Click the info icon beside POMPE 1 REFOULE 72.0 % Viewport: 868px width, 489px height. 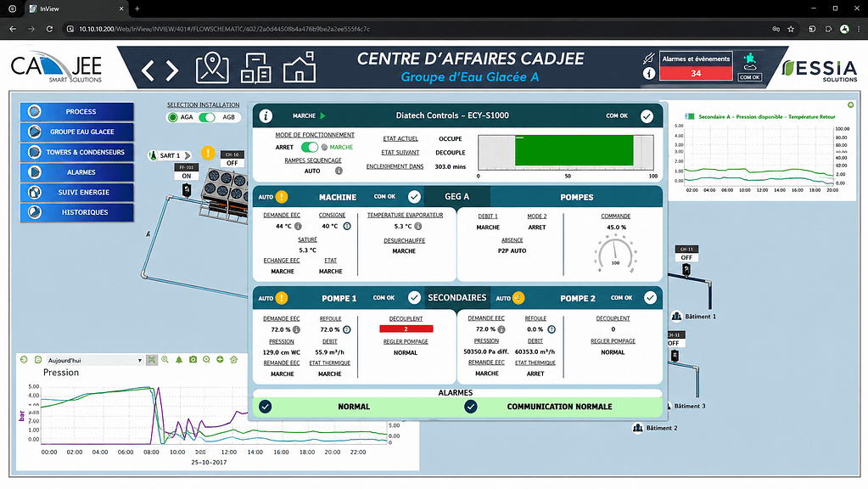coord(346,329)
